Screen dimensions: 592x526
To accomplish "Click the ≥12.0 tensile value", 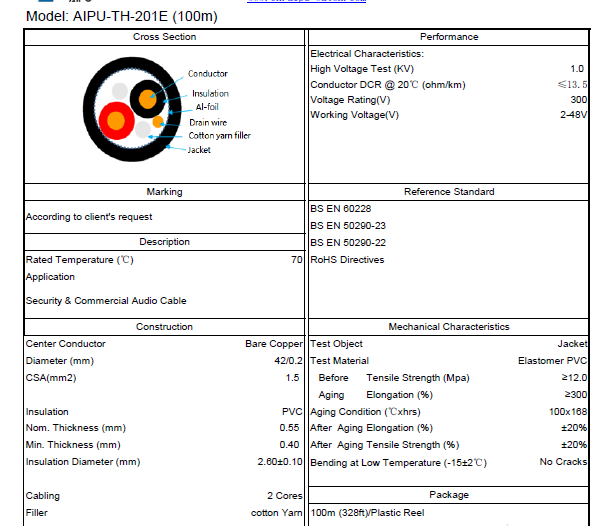I will 574,378.
